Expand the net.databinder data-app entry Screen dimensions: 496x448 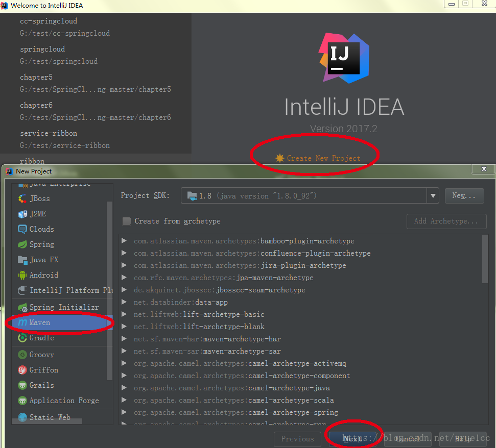tap(124, 302)
